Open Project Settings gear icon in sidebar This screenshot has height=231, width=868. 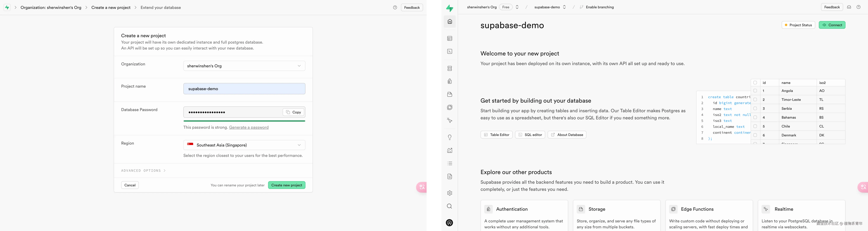pos(450,193)
